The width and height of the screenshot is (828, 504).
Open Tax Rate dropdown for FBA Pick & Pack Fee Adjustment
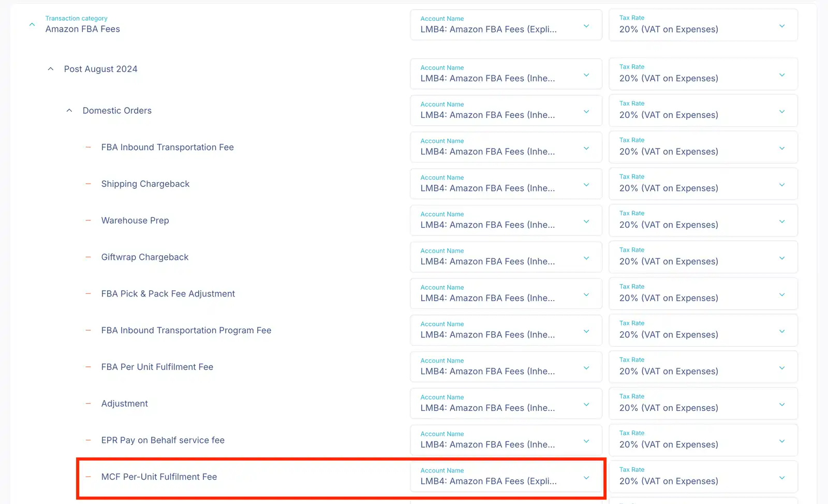[x=703, y=294]
